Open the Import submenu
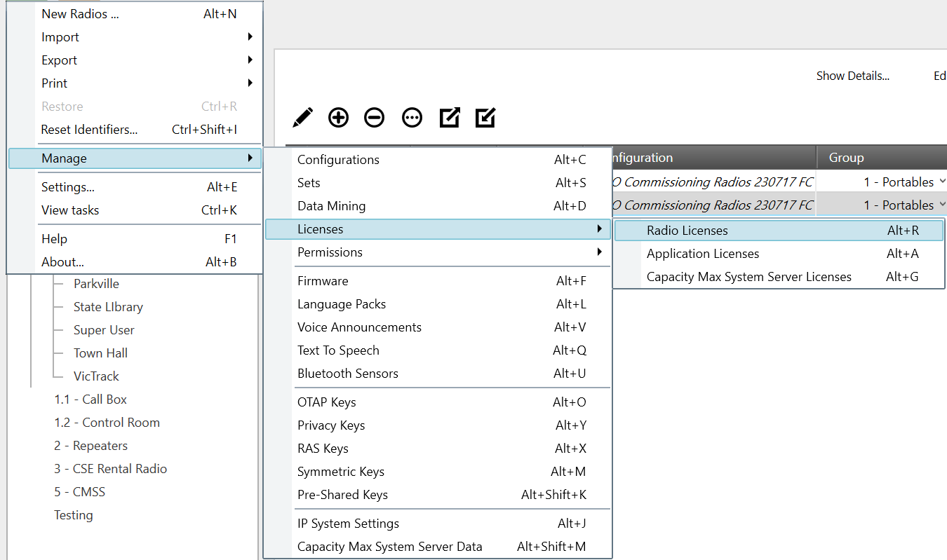The image size is (947, 560). point(135,37)
